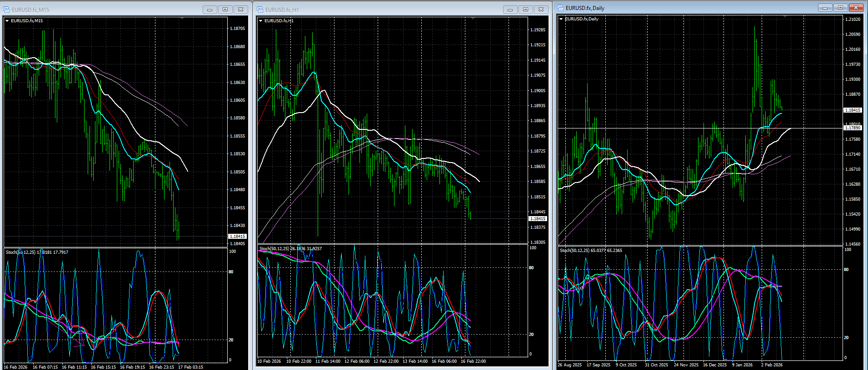Click the 17 Feb 03:15 time label on M15 chart
868x370 pixels.
click(x=191, y=367)
